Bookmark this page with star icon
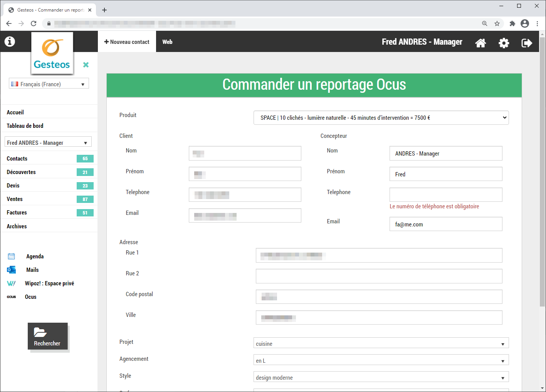The width and height of the screenshot is (546, 392). coord(497,23)
